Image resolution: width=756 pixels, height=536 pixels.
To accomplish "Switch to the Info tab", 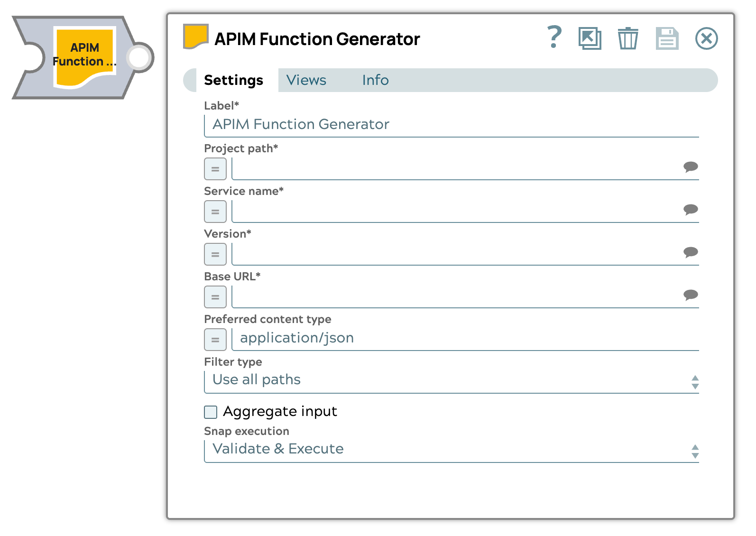I will [375, 80].
